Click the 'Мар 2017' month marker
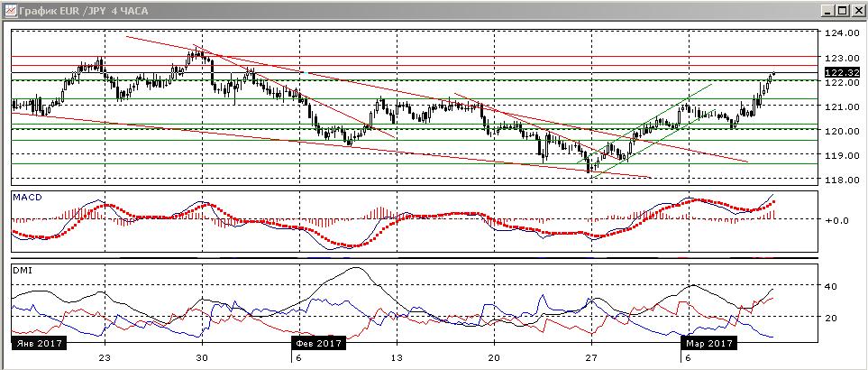This screenshot has height=370, width=868. coord(708,344)
